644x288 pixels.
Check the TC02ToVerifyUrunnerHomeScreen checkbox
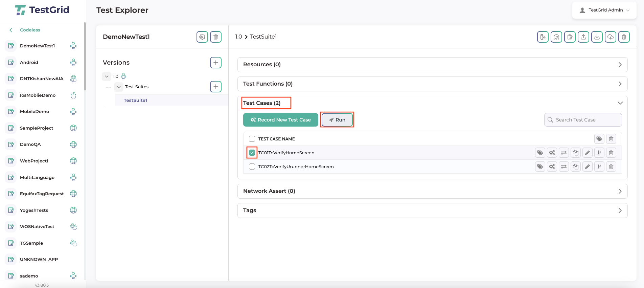point(252,167)
